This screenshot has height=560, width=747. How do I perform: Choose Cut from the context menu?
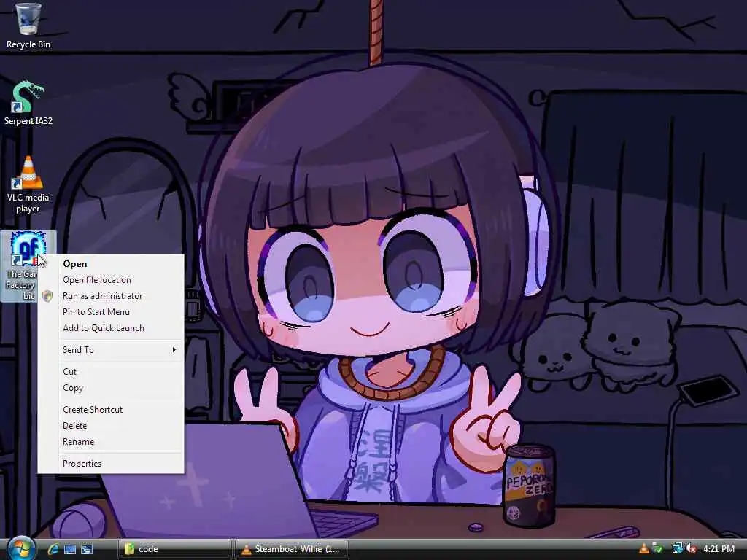pyautogui.click(x=111, y=372)
